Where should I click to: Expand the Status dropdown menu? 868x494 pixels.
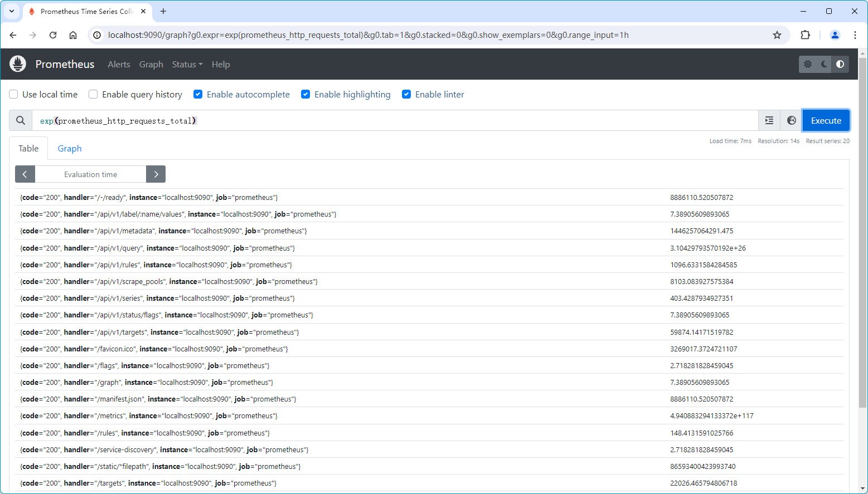pos(187,64)
